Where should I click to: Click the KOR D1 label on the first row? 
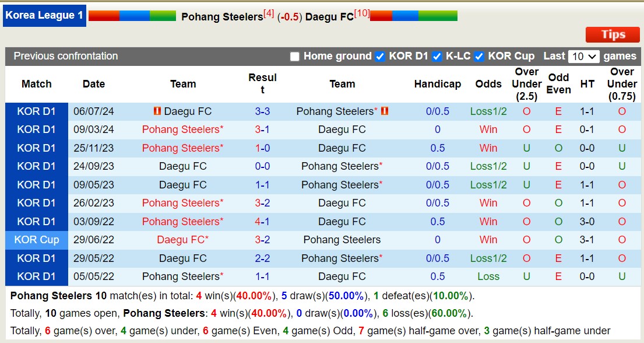click(x=36, y=111)
